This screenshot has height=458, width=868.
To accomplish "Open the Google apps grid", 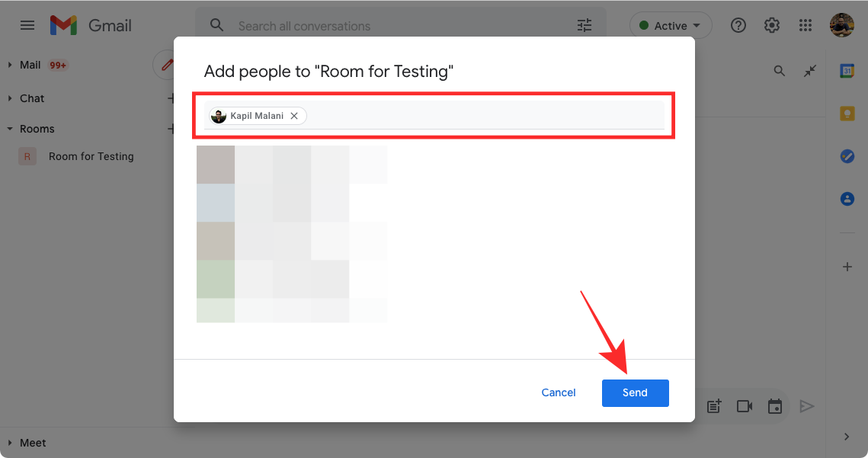I will [806, 26].
